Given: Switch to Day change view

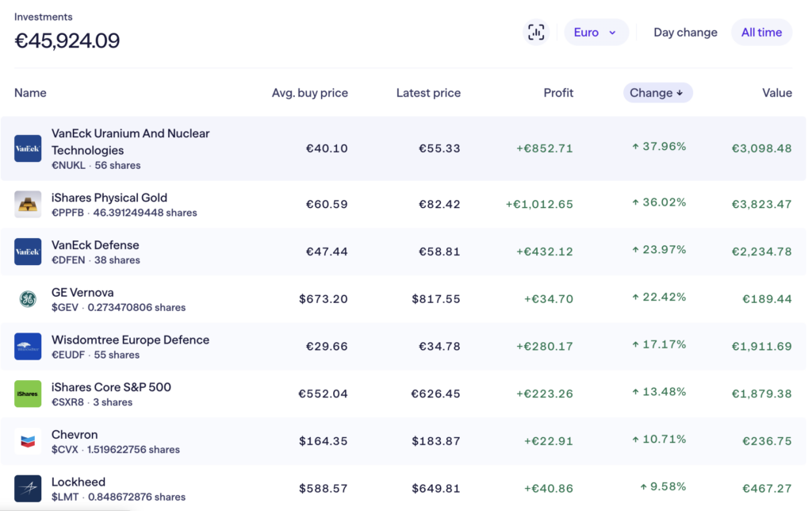Looking at the screenshot, I should coord(685,33).
